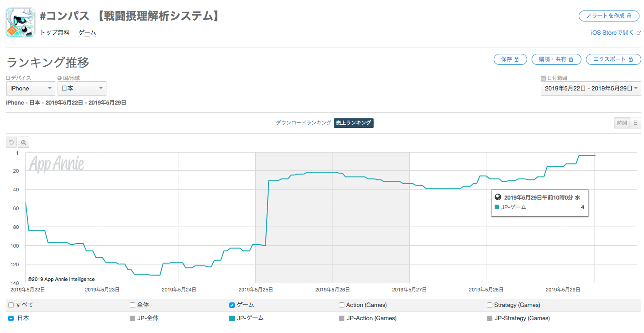Viewport: 644px width, 333px height.
Task: Enable the Action (Games) checkbox
Action: click(342, 305)
